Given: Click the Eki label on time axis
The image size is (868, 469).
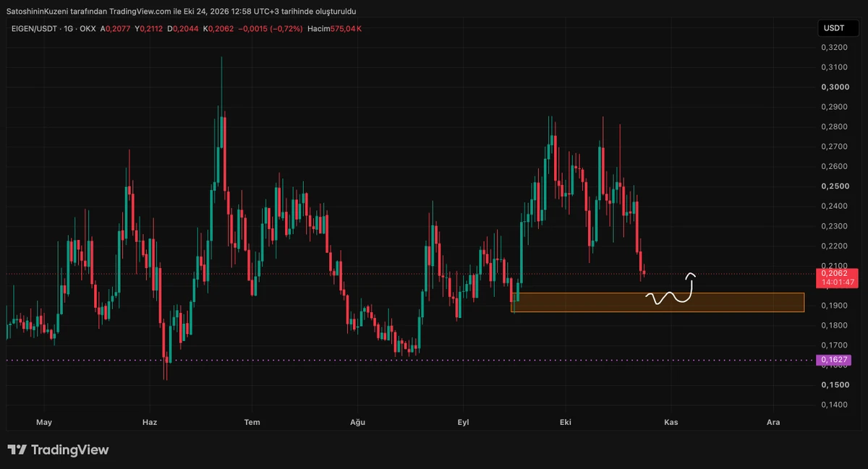Looking at the screenshot, I should tap(566, 422).
